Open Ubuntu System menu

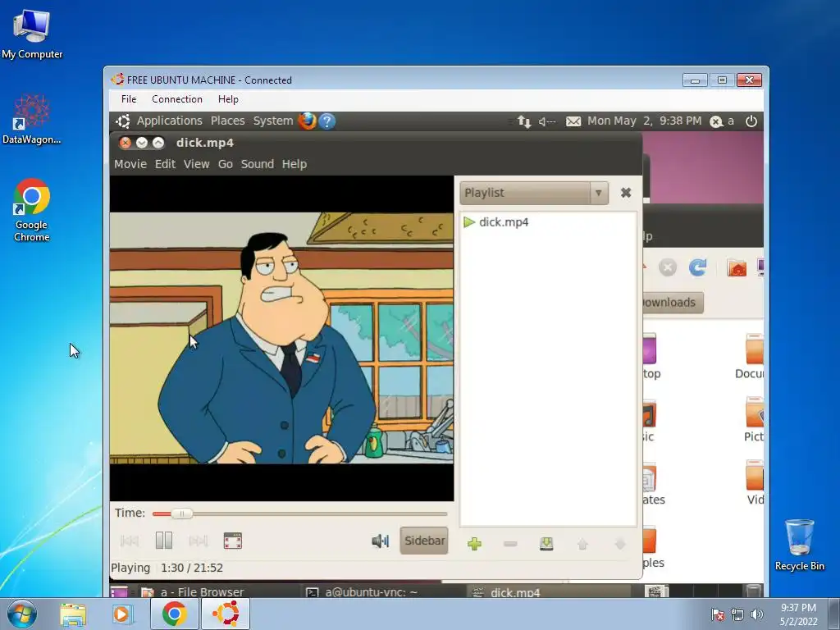273,121
